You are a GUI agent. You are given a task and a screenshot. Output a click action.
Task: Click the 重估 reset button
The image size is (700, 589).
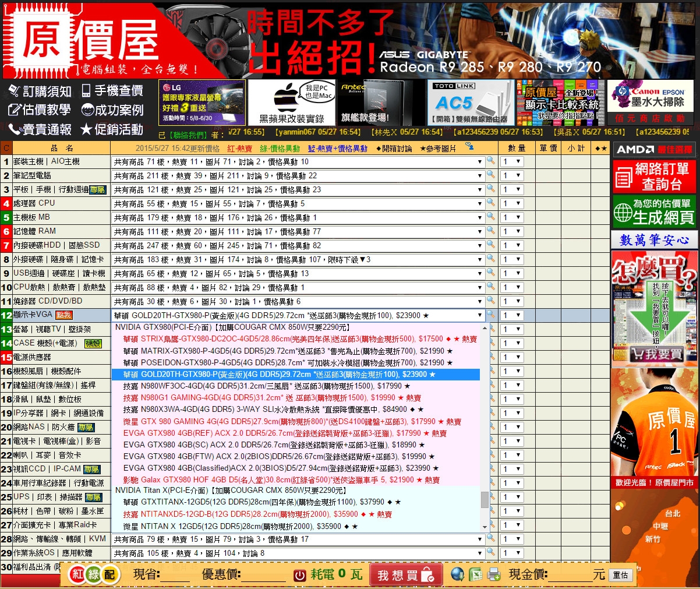[621, 575]
